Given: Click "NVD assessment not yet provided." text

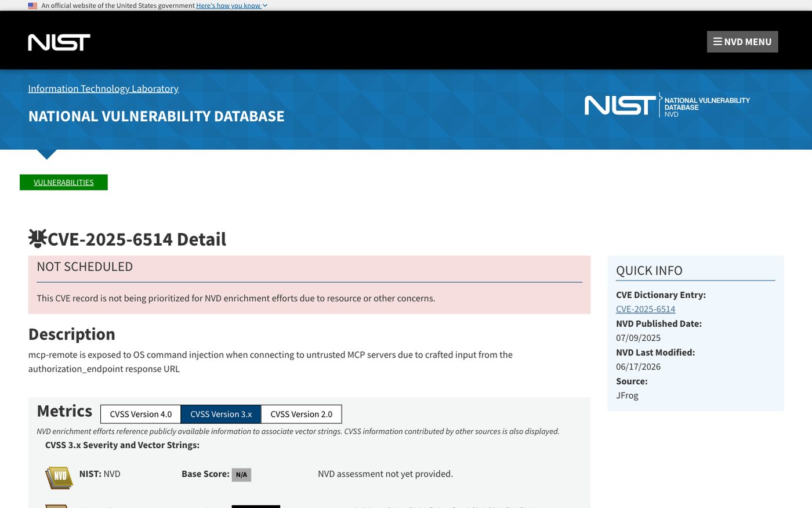Looking at the screenshot, I should (385, 474).
